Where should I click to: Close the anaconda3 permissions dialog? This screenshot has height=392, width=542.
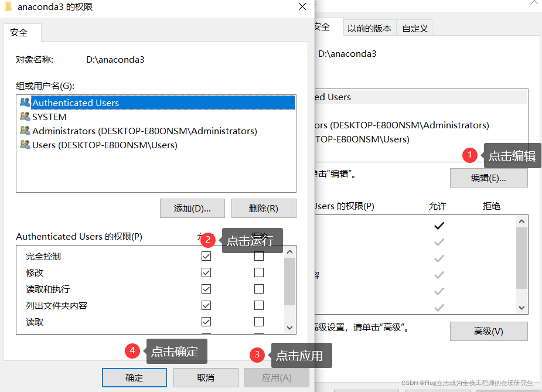pyautogui.click(x=302, y=6)
